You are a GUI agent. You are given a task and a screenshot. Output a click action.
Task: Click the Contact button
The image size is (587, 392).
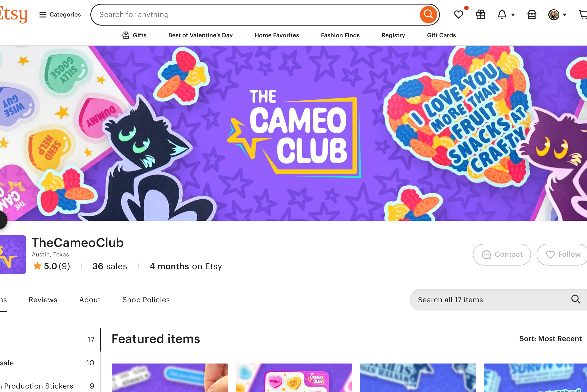502,254
